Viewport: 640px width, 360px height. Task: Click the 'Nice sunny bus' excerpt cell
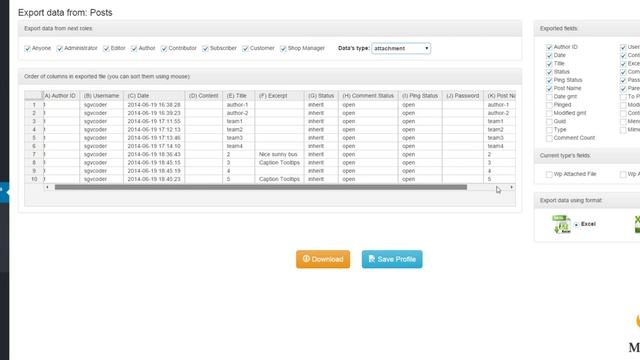click(279, 154)
